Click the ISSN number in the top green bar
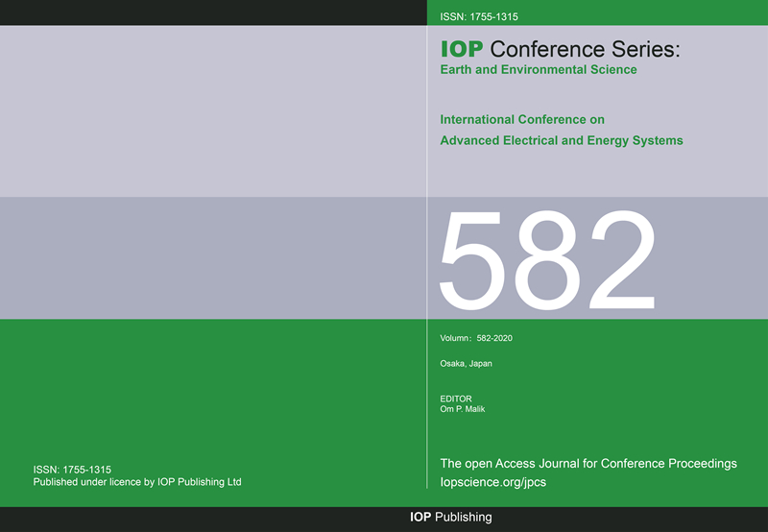This screenshot has height=532, width=768. 479,16
